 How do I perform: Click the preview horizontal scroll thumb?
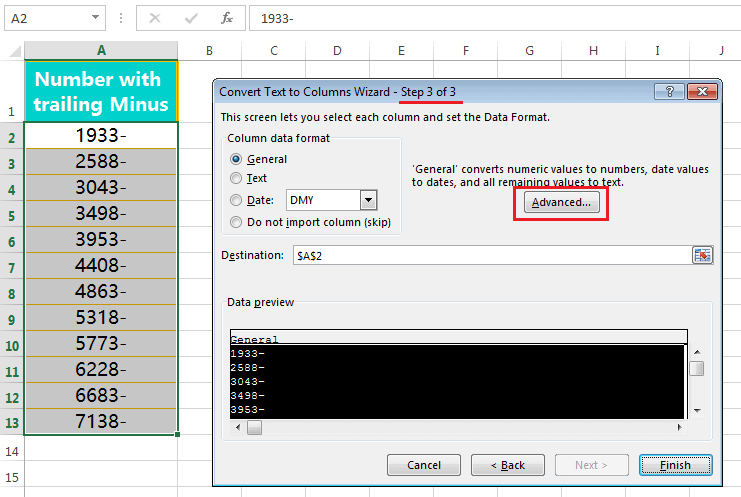tap(254, 427)
